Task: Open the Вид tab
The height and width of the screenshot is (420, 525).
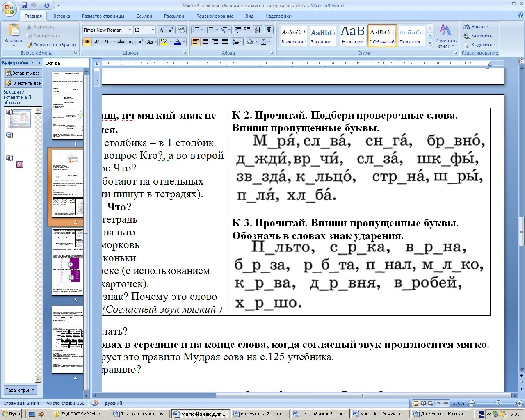Action: 249,16
